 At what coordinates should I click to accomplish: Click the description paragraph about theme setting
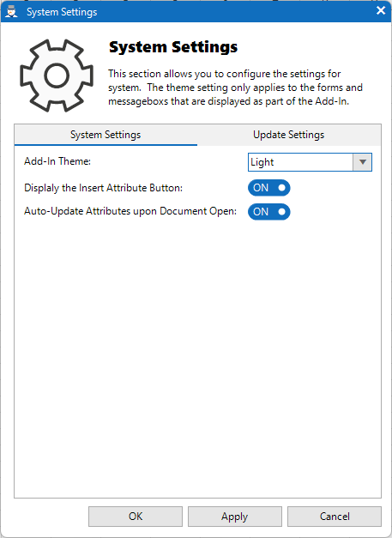coord(235,88)
